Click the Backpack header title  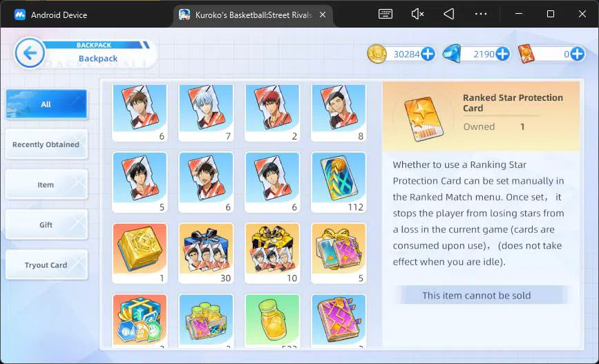[98, 59]
